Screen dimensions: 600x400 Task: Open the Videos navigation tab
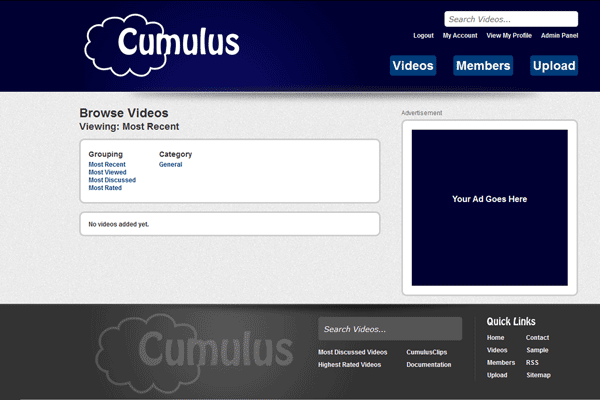point(413,66)
